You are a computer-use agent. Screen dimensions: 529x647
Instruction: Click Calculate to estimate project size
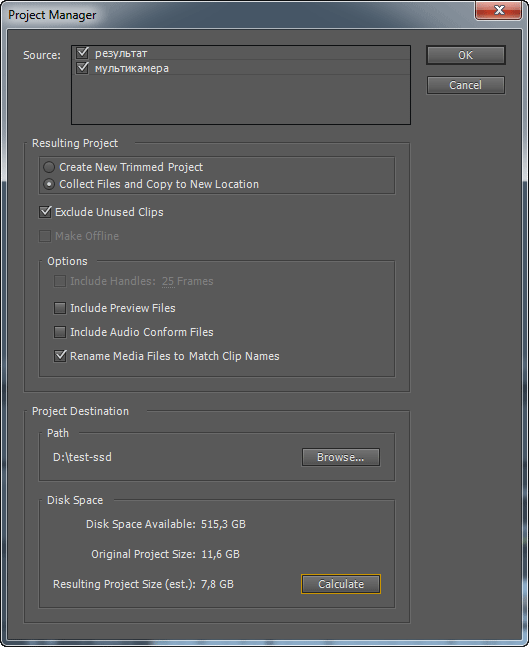click(x=341, y=584)
